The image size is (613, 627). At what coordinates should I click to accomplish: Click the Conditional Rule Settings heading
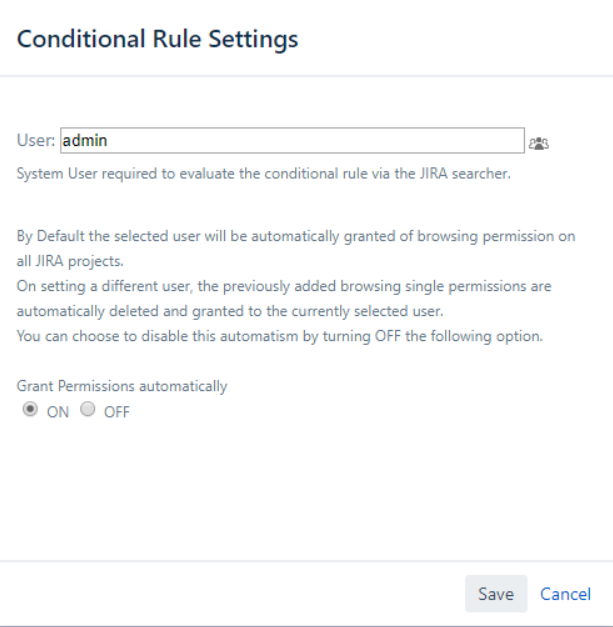pyautogui.click(x=158, y=39)
